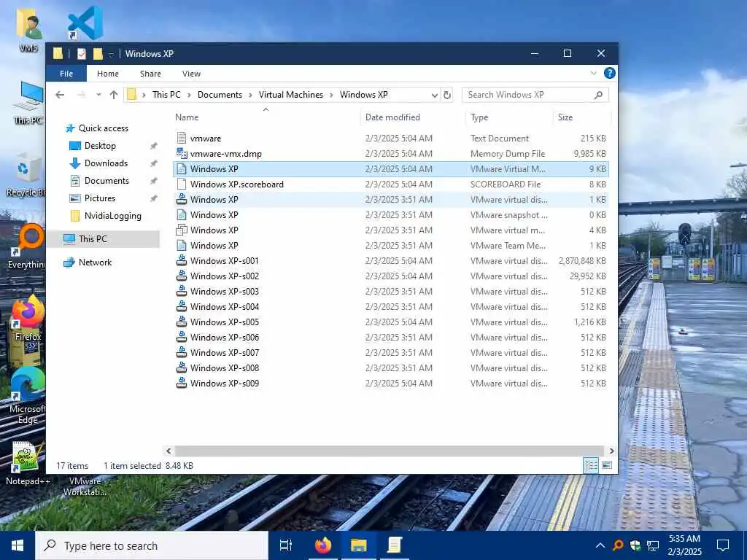Open Firefox from the taskbar

[322, 545]
